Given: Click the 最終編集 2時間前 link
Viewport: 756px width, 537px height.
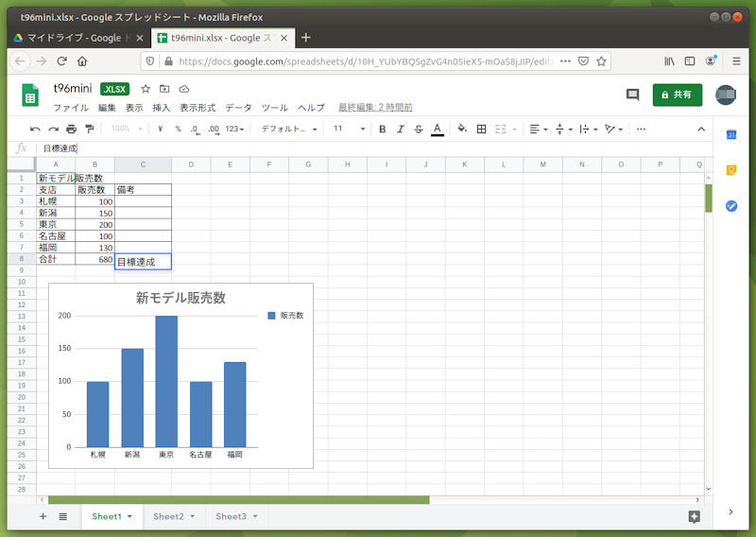Looking at the screenshot, I should 375,107.
